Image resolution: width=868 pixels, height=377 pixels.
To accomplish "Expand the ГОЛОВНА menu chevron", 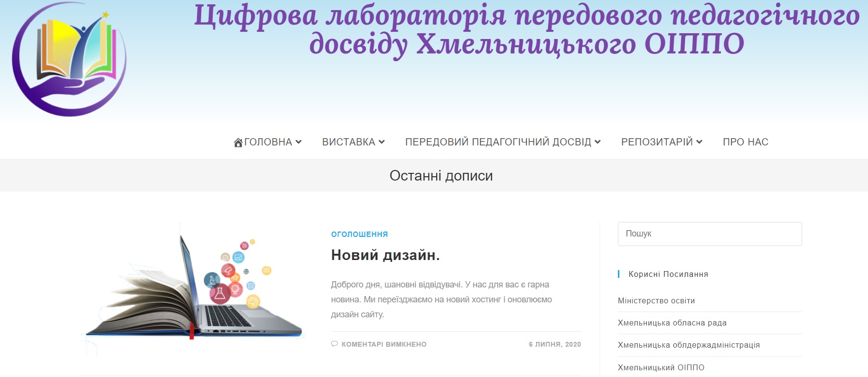I will (x=299, y=142).
